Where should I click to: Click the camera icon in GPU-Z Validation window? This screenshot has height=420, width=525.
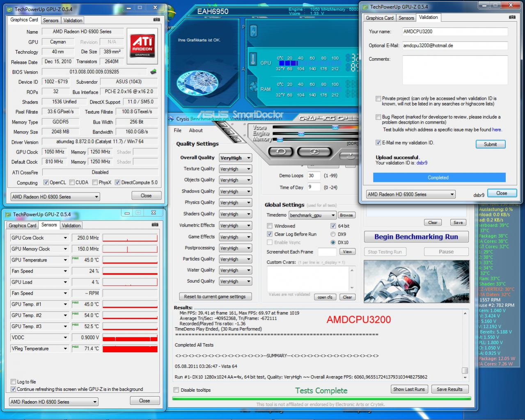coord(512,17)
